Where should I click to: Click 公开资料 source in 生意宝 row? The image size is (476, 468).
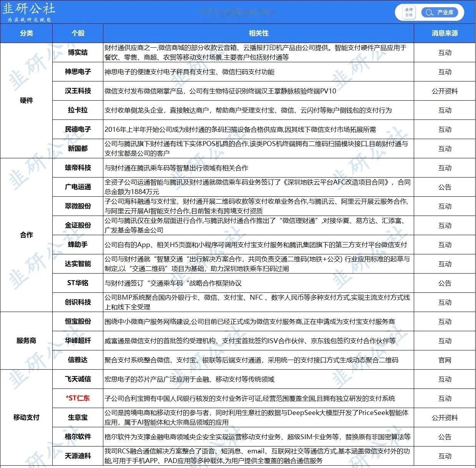coord(445,418)
